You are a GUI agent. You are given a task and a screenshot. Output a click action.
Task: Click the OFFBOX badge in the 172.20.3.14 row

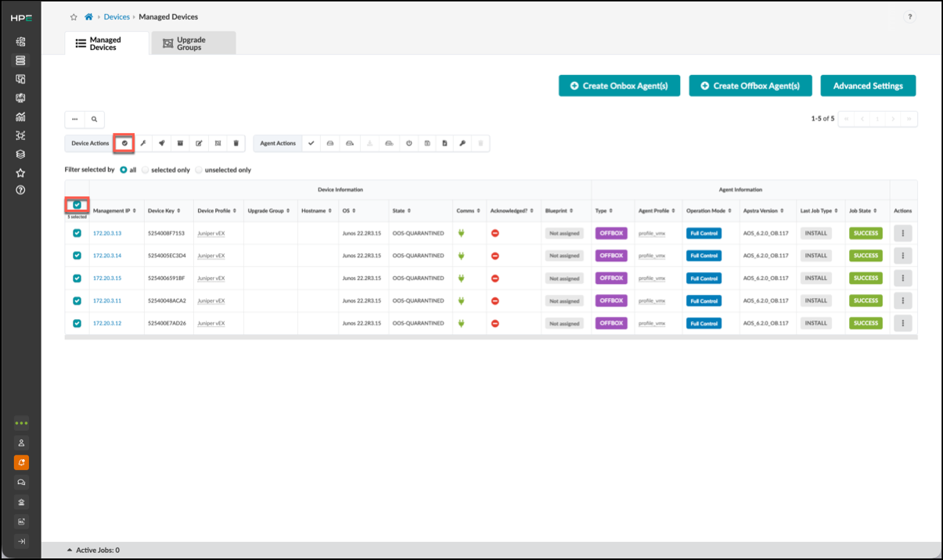pos(611,256)
